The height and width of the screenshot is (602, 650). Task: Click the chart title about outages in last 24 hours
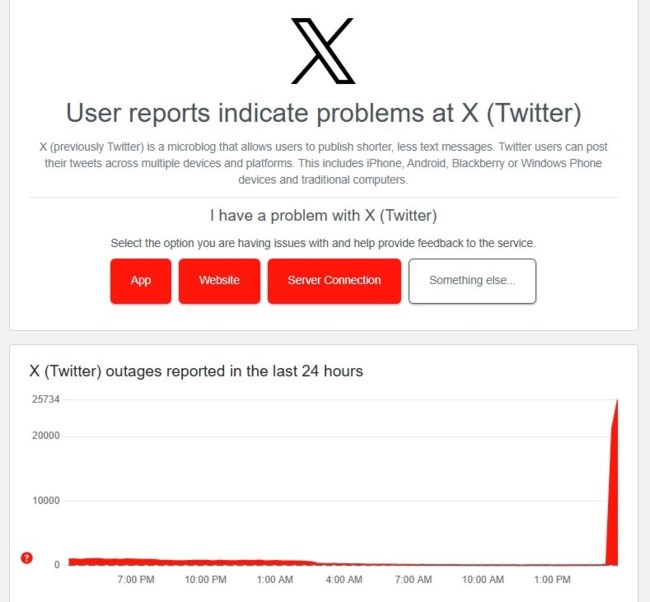[x=196, y=371]
